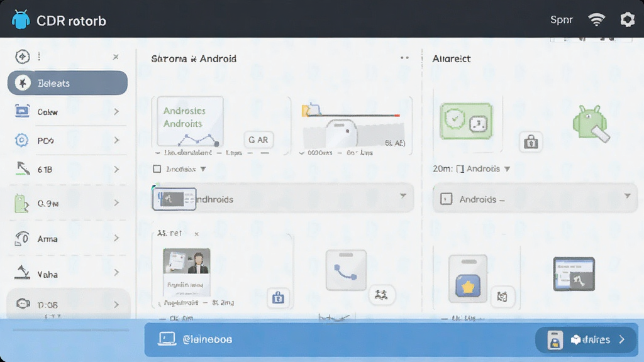Click the Vaha download icon
The width and height of the screenshot is (644, 362).
[22, 272]
